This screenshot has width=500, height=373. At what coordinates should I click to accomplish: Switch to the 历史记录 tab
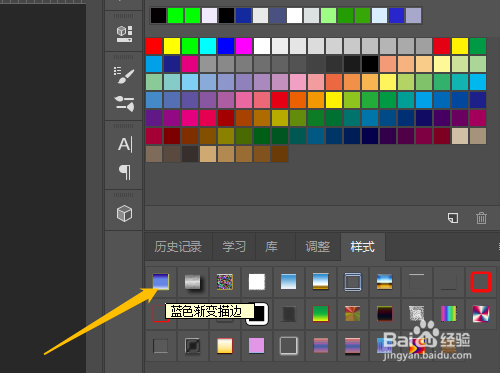(x=178, y=247)
